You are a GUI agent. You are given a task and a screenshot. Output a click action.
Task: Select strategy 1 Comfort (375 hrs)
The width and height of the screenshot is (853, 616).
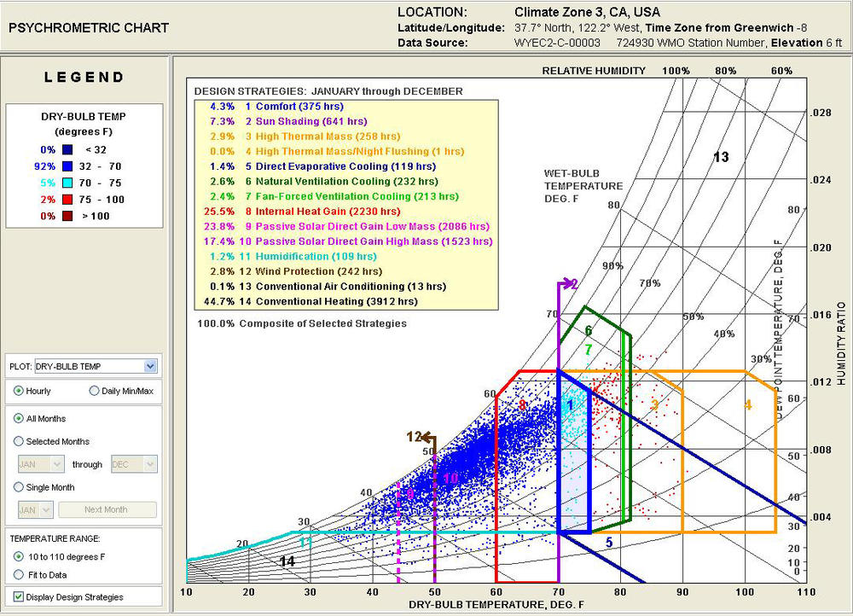277,107
